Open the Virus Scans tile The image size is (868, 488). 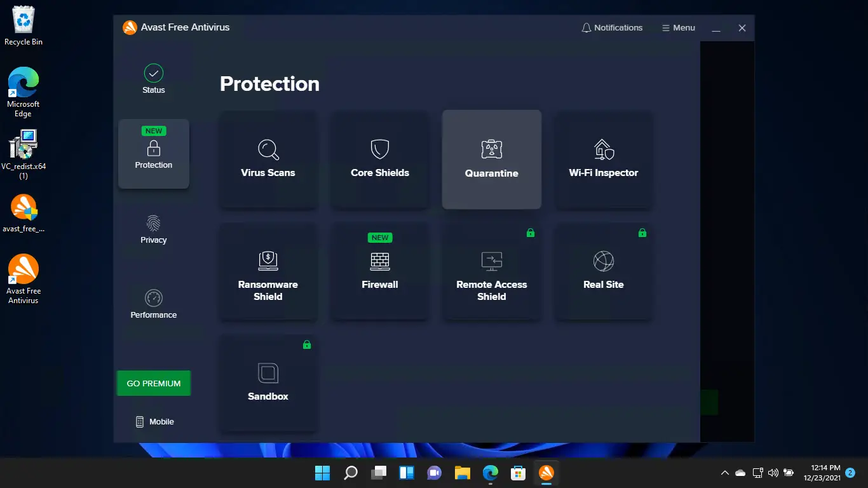(x=268, y=159)
